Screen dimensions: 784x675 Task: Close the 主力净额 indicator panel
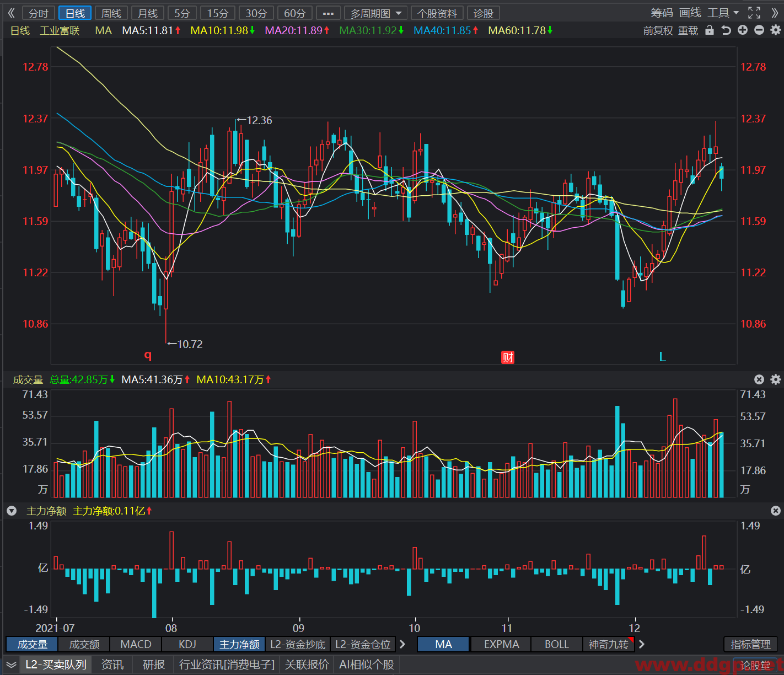point(776,511)
